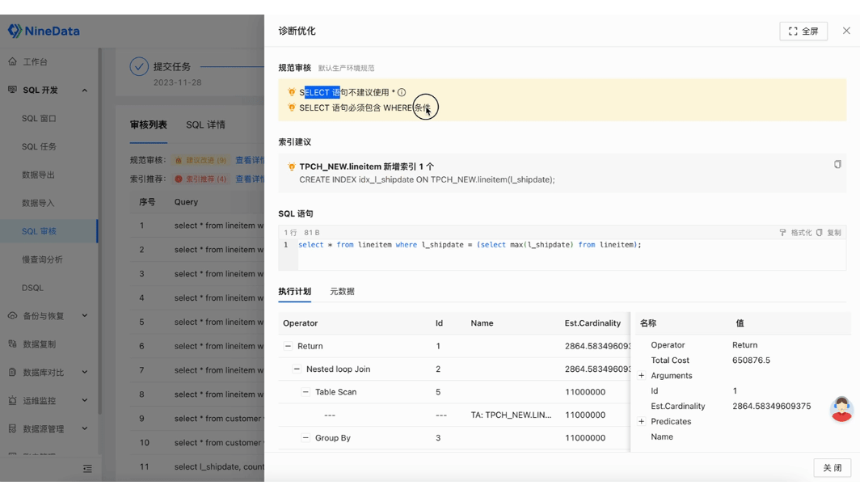Open the DSQL sidebar item
The width and height of the screenshot is (868, 485).
point(32,287)
